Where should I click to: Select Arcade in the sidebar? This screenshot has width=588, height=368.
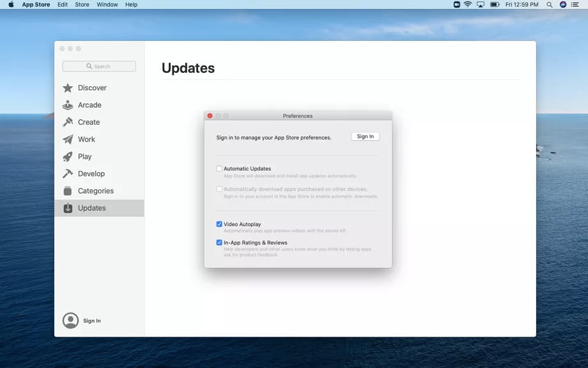click(x=89, y=105)
